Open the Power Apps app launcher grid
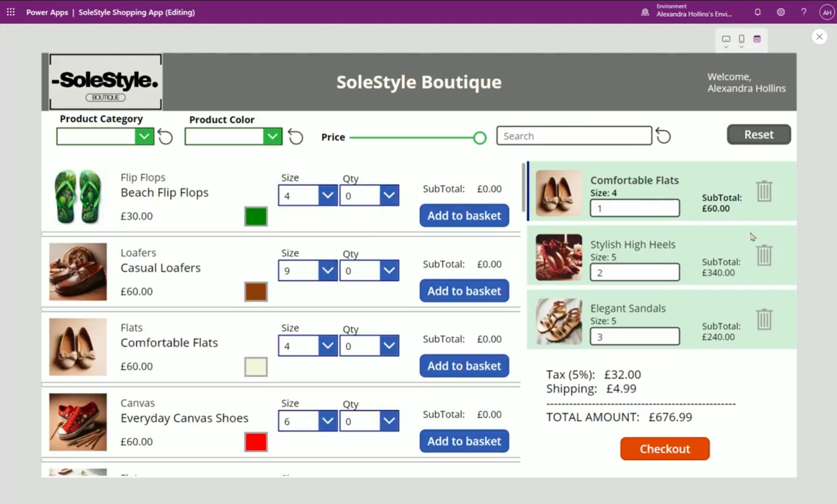The height and width of the screenshot is (504, 837). coord(11,12)
